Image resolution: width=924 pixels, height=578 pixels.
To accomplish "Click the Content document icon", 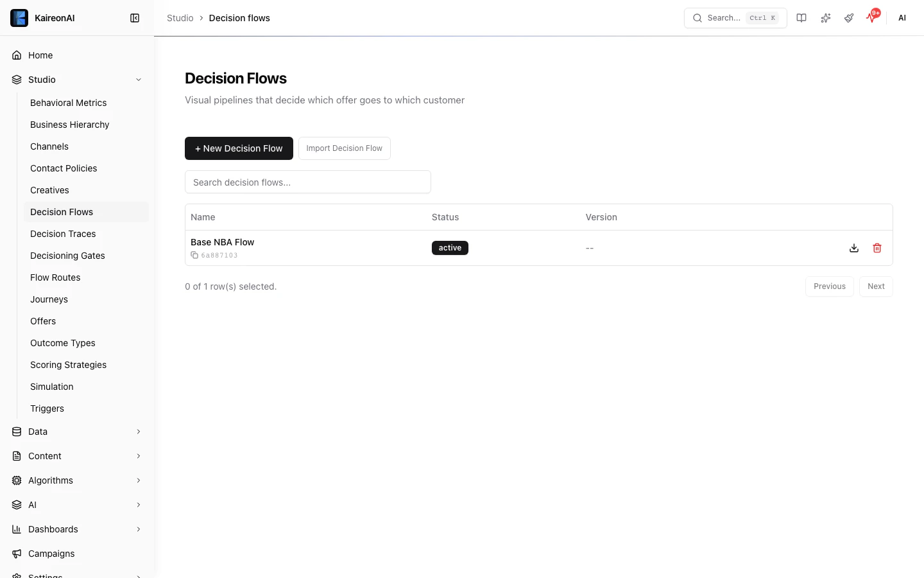I will tap(17, 456).
